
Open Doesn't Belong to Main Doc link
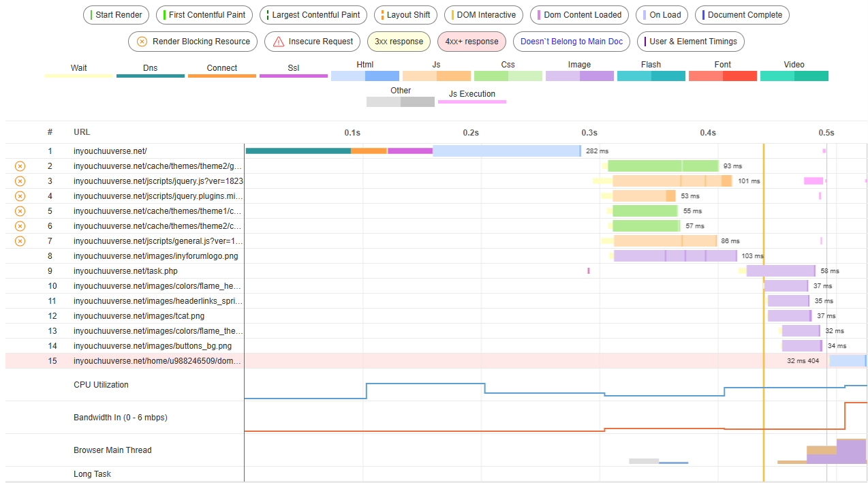click(x=572, y=42)
